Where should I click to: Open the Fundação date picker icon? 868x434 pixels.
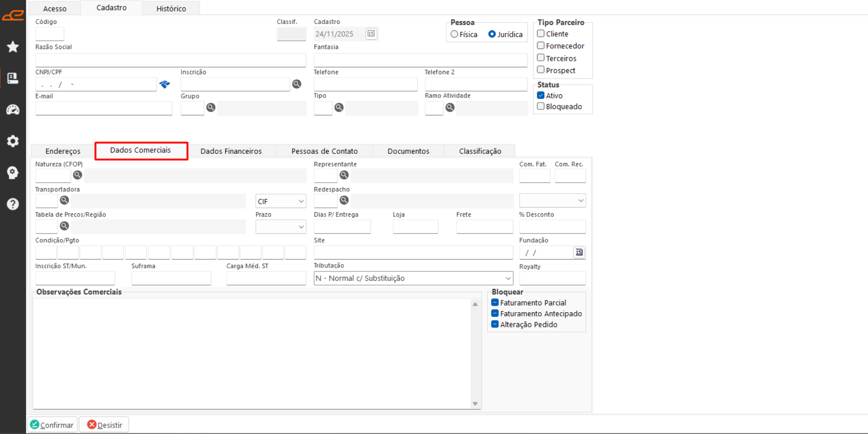[x=579, y=252]
